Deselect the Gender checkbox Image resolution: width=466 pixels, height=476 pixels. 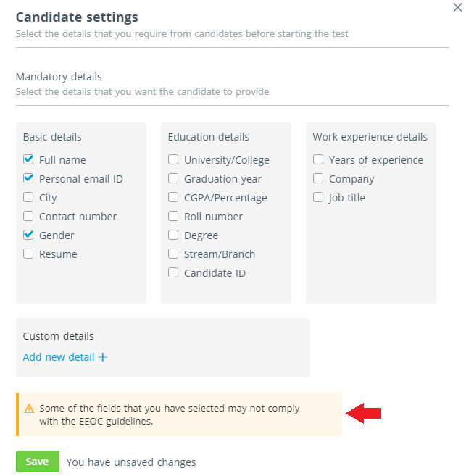[x=28, y=235]
